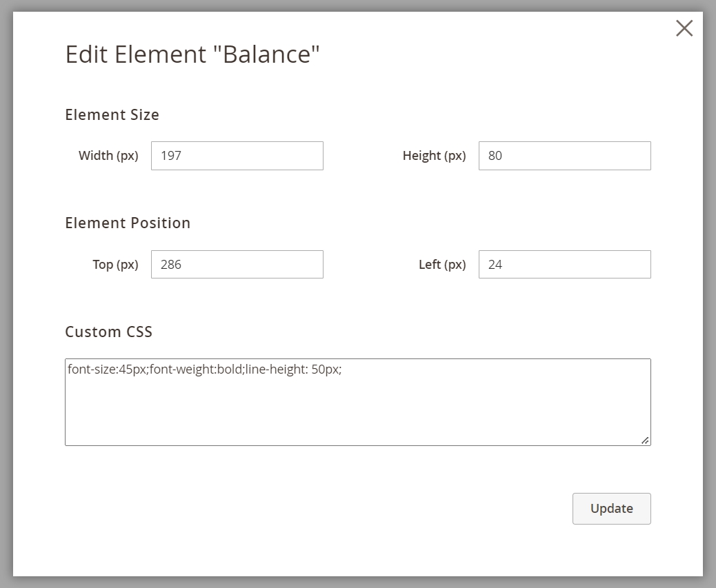Close the Edit Element dialog
This screenshot has width=716, height=588.
684,28
